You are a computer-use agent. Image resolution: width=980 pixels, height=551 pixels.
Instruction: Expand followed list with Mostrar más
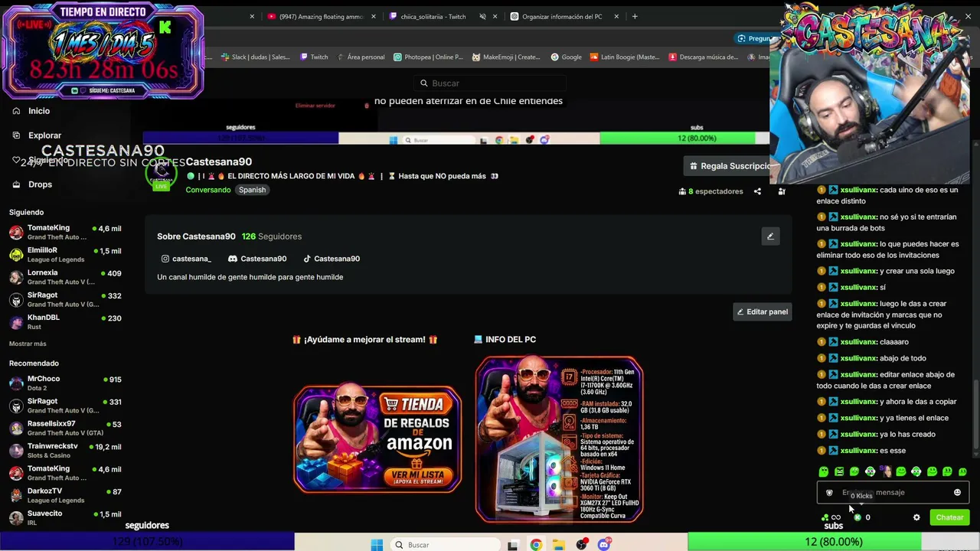[x=28, y=344]
